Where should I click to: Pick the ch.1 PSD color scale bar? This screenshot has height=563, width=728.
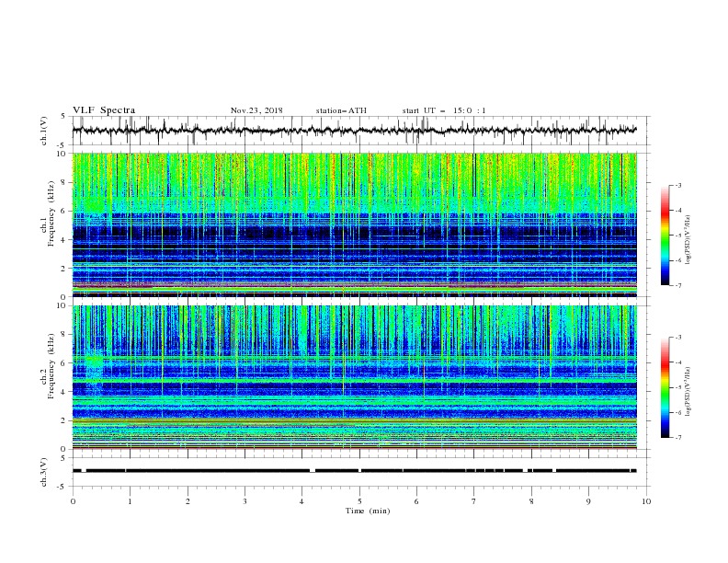pos(665,235)
